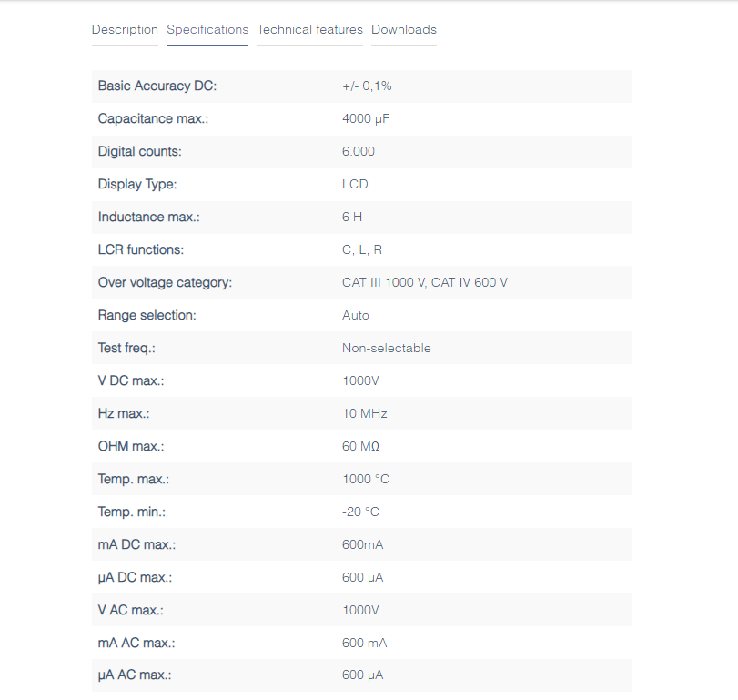Select the Range selection Auto value
Screen dimensions: 738x700
pos(356,315)
